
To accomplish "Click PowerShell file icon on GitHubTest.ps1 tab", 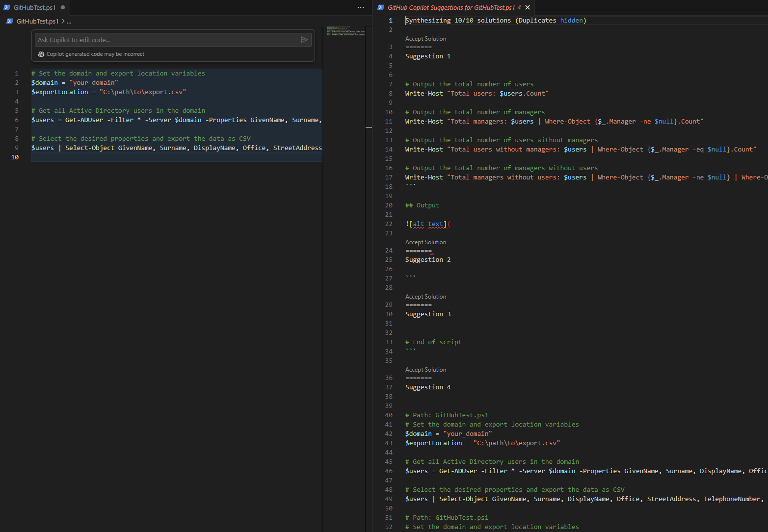I will 7,7.
